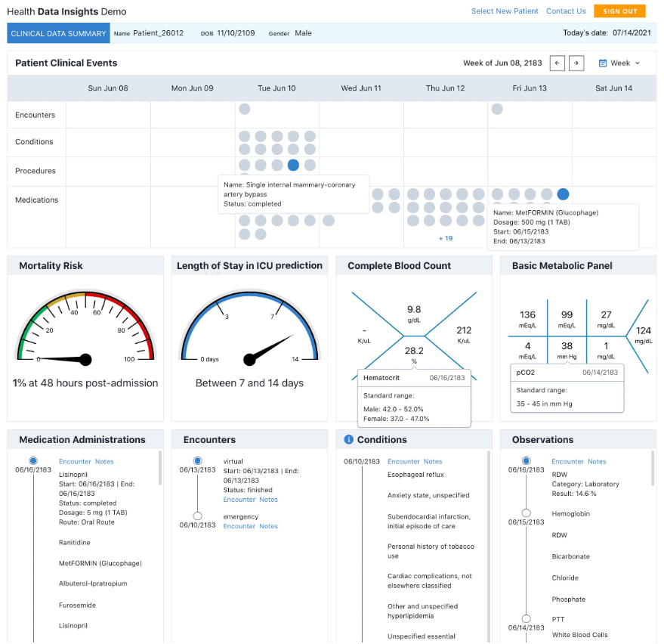Show the +19 more medications on Thu Jun 12
The image size is (664, 644).
pos(446,239)
